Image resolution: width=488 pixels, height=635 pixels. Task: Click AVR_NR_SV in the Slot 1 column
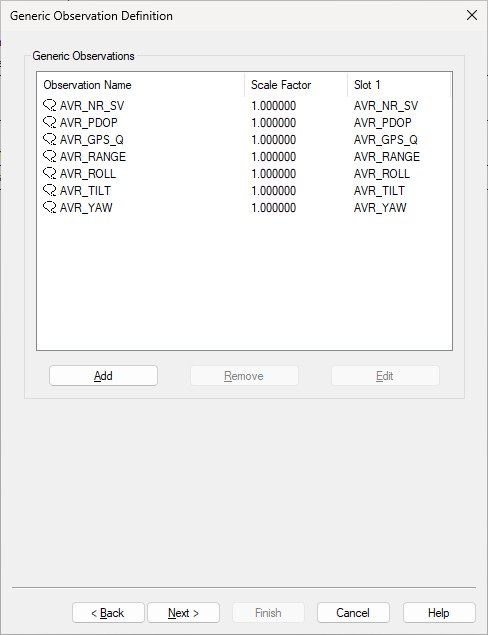(386, 106)
